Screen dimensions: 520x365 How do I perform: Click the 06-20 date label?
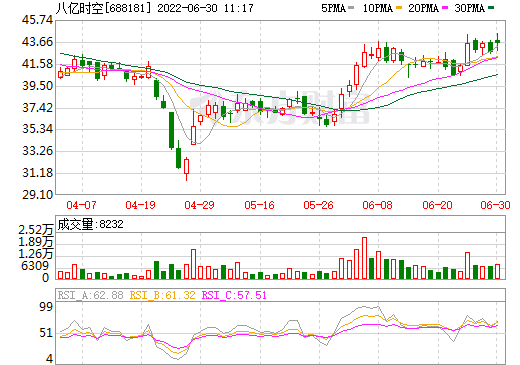(x=437, y=205)
